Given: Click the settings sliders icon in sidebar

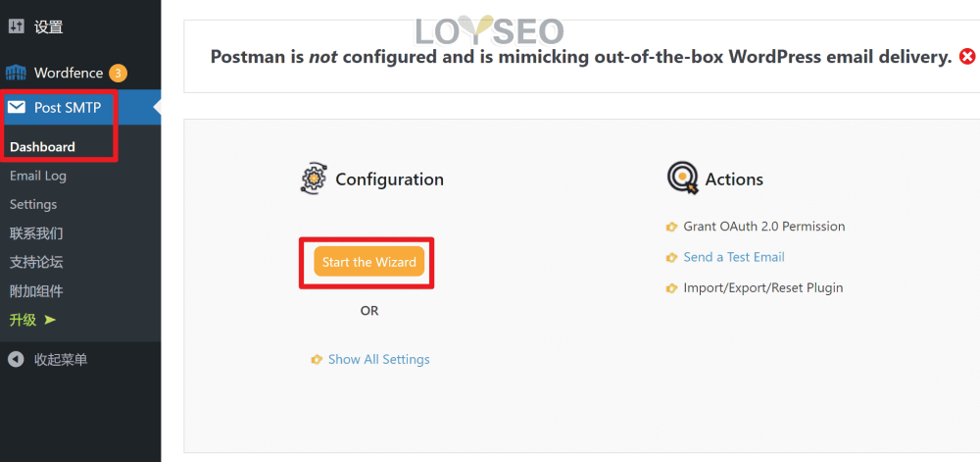Looking at the screenshot, I should click(x=17, y=26).
